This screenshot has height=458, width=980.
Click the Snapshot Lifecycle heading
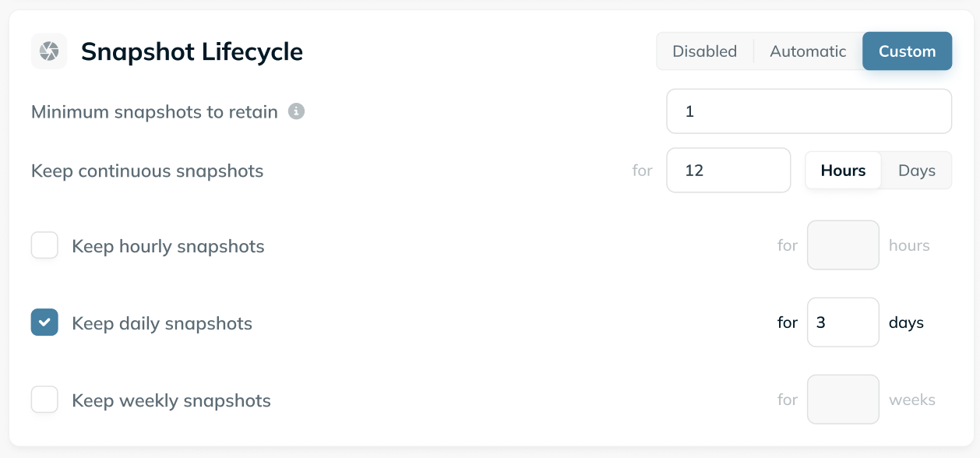[x=191, y=51]
